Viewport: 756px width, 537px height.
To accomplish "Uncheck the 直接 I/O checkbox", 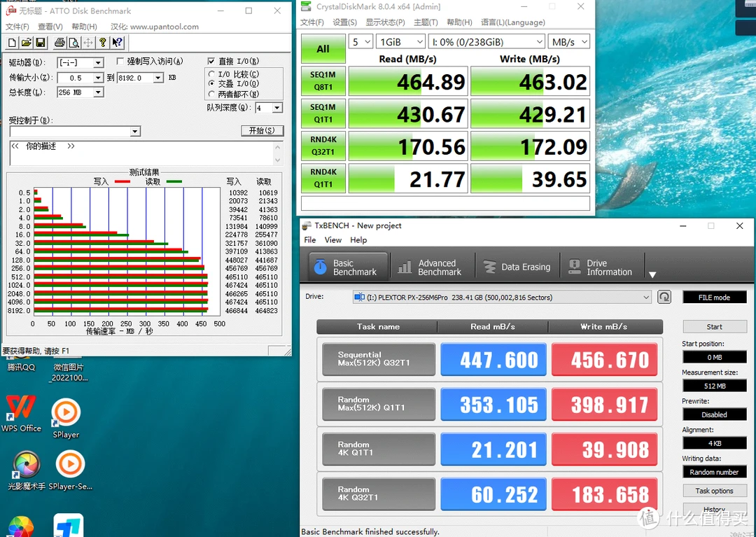I will coord(211,62).
